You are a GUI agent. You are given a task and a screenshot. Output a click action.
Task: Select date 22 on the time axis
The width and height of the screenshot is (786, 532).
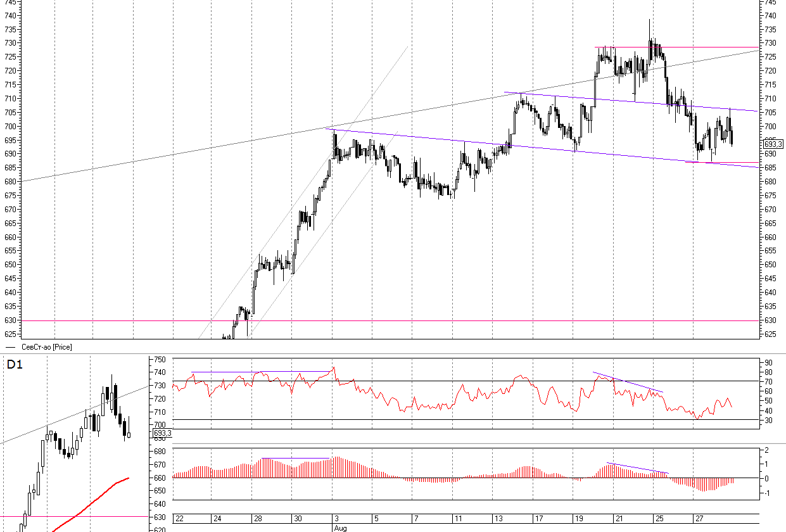pyautogui.click(x=179, y=519)
